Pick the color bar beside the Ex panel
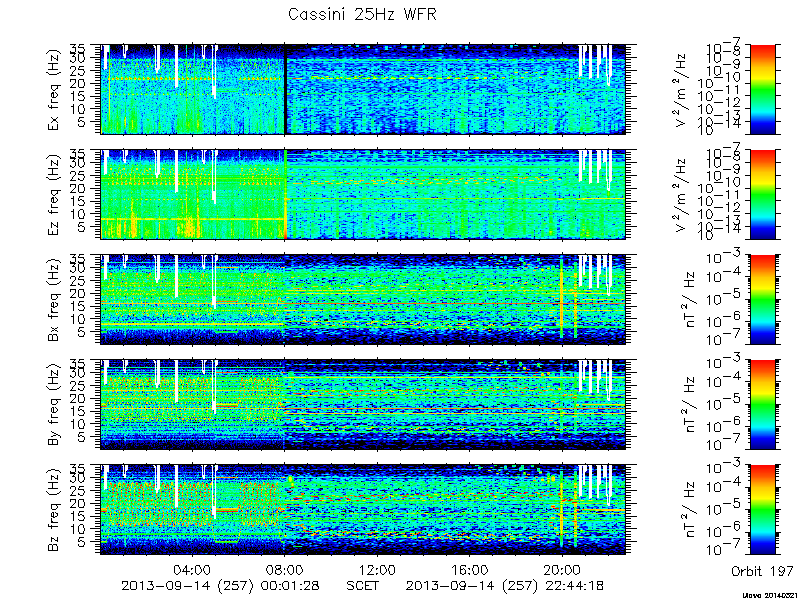800x600 pixels. pos(762,89)
